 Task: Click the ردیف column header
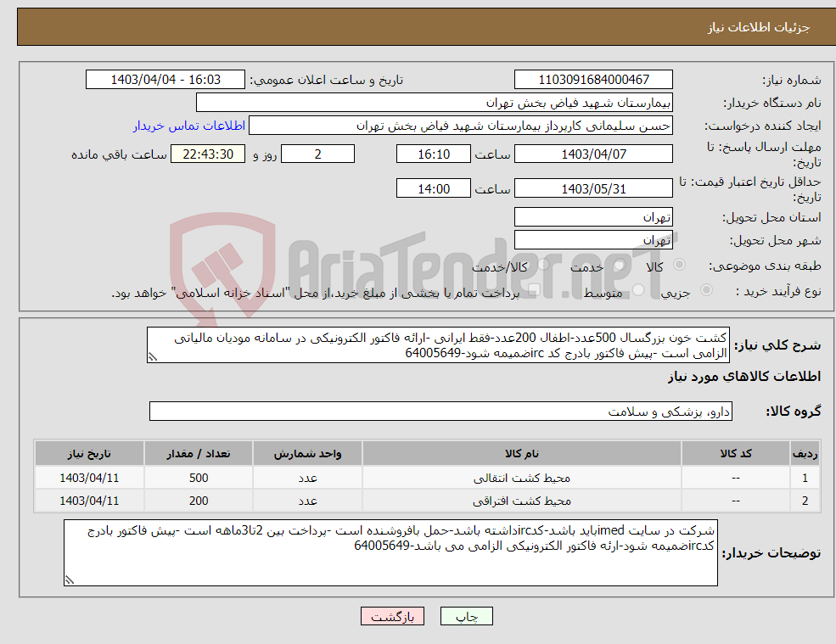805,454
